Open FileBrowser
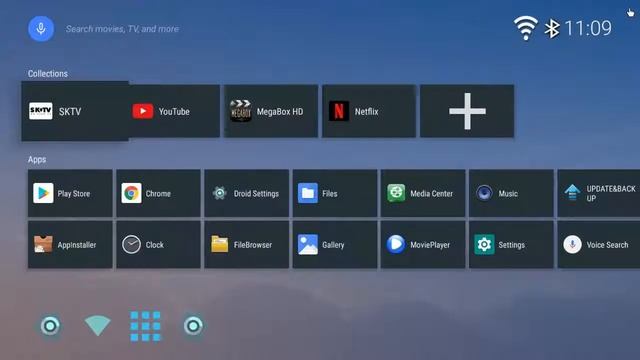Screen dimensions: 640x360 pos(247,244)
